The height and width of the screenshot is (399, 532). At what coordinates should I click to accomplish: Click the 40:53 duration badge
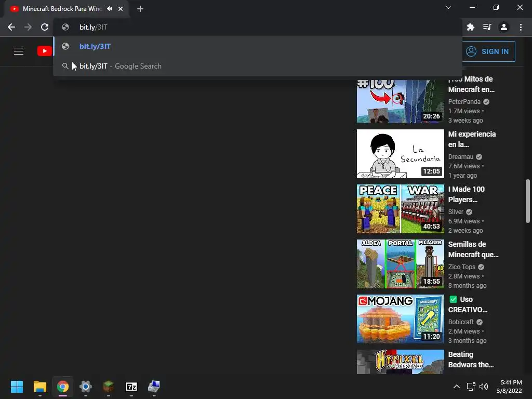(x=431, y=227)
